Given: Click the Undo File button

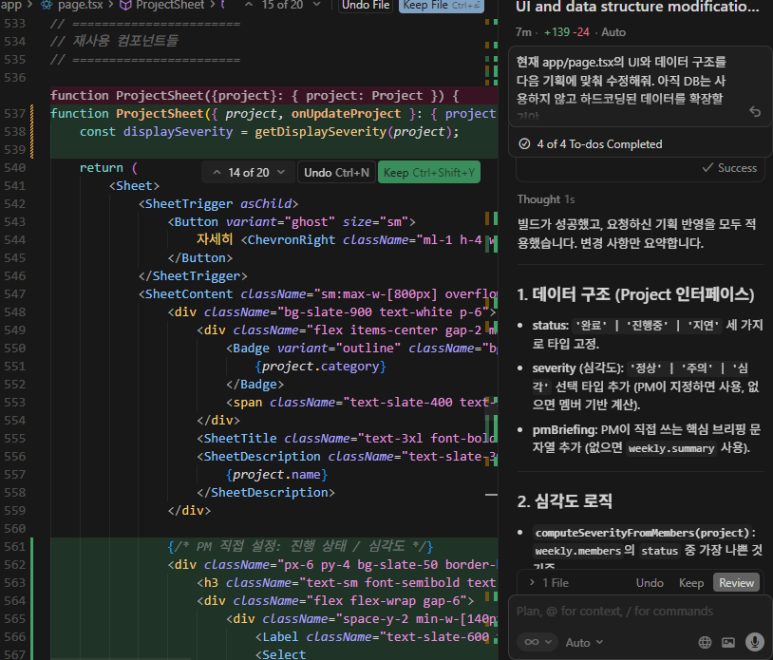Looking at the screenshot, I should [x=365, y=5].
